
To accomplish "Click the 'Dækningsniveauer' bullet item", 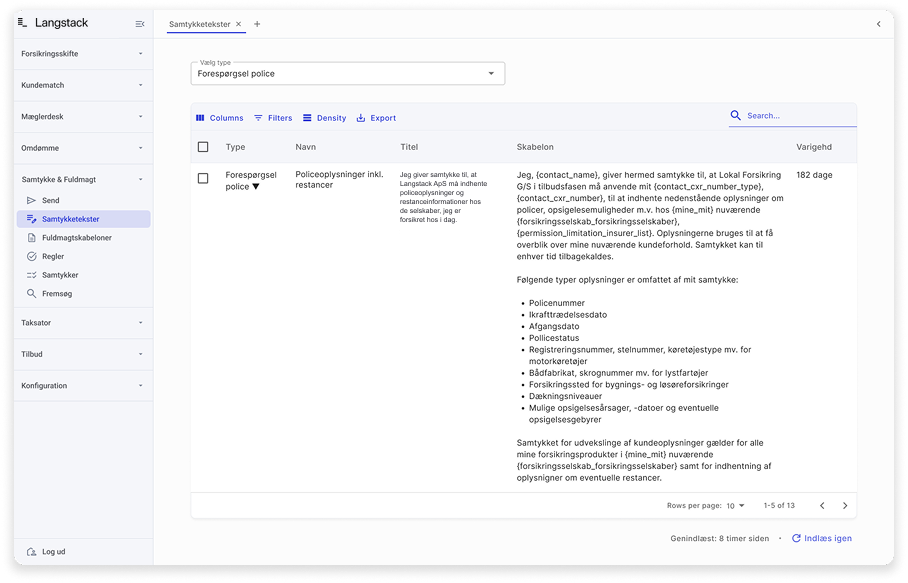I will (565, 397).
